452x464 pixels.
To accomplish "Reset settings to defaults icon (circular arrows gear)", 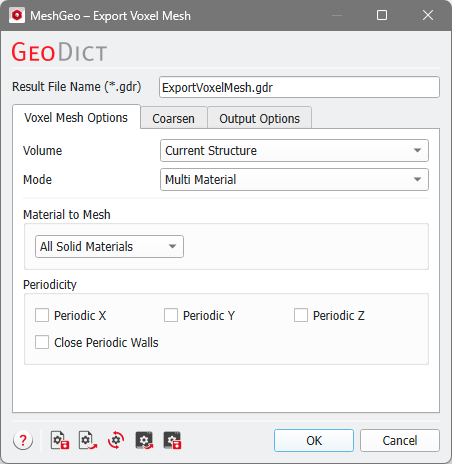I will click(x=116, y=440).
